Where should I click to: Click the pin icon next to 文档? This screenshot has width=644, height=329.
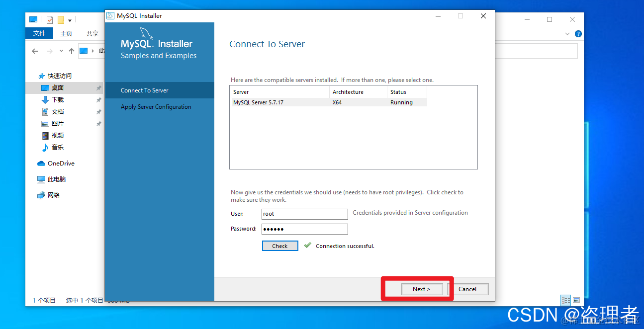pos(98,112)
